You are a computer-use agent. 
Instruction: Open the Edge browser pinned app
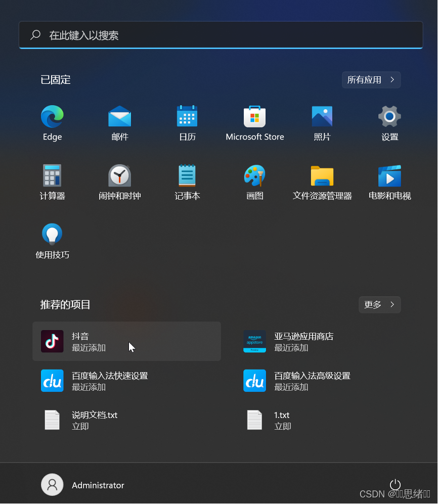(x=52, y=123)
